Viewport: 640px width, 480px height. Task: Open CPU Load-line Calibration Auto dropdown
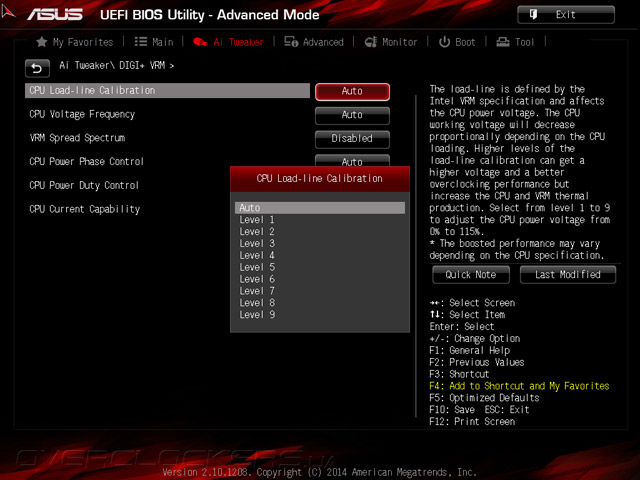point(352,91)
